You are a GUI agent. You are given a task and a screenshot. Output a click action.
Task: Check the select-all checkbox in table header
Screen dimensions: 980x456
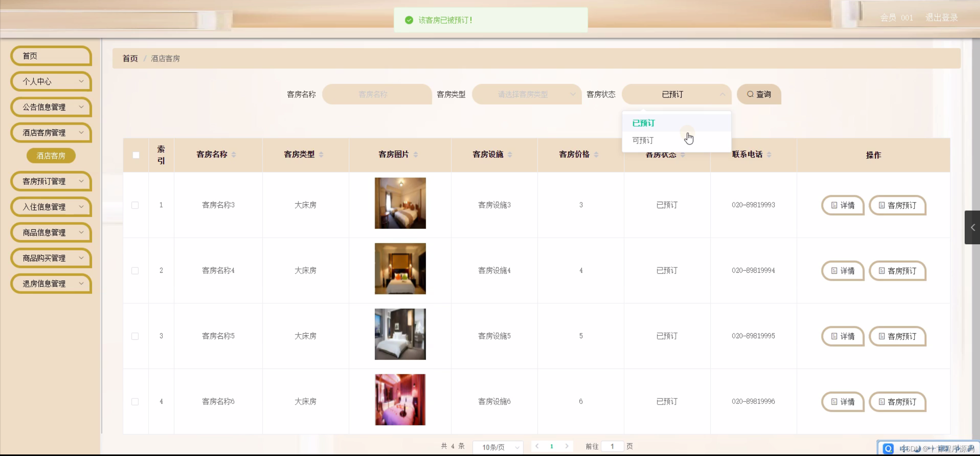pyautogui.click(x=136, y=155)
